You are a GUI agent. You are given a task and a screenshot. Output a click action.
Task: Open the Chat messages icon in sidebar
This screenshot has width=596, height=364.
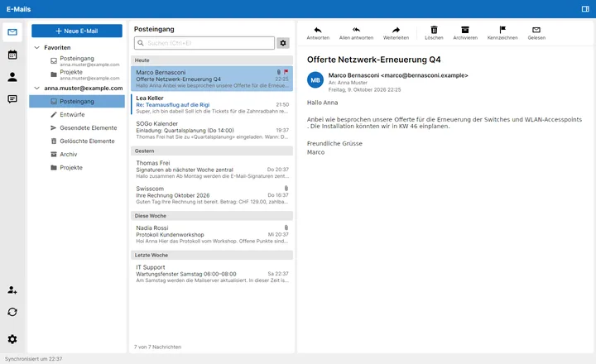click(x=12, y=99)
